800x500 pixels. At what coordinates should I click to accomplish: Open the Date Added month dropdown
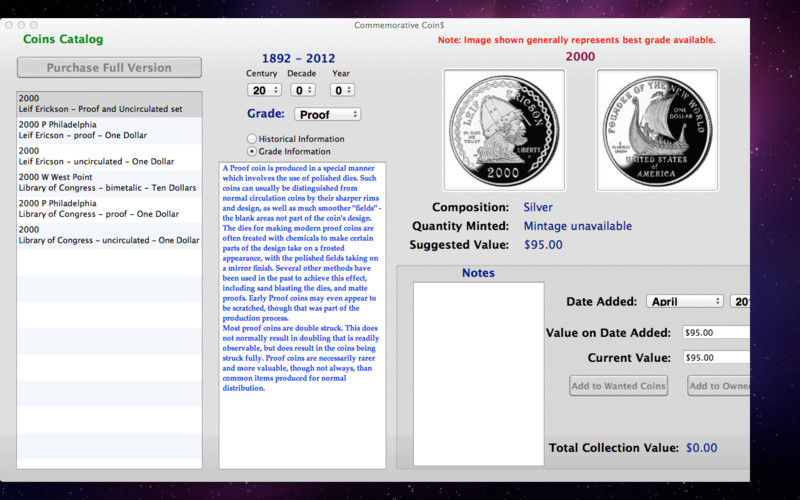[685, 302]
